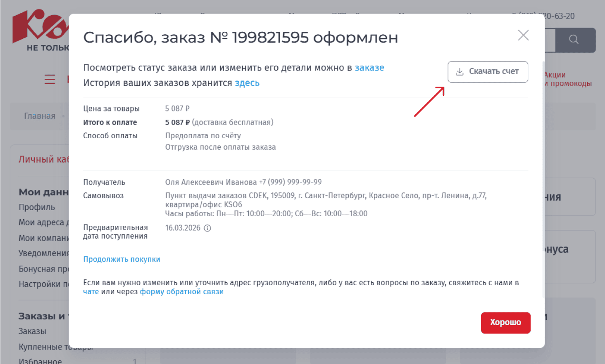The image size is (605, 364).
Task: Click the info icon next to 16.03.2026
Action: [207, 228]
